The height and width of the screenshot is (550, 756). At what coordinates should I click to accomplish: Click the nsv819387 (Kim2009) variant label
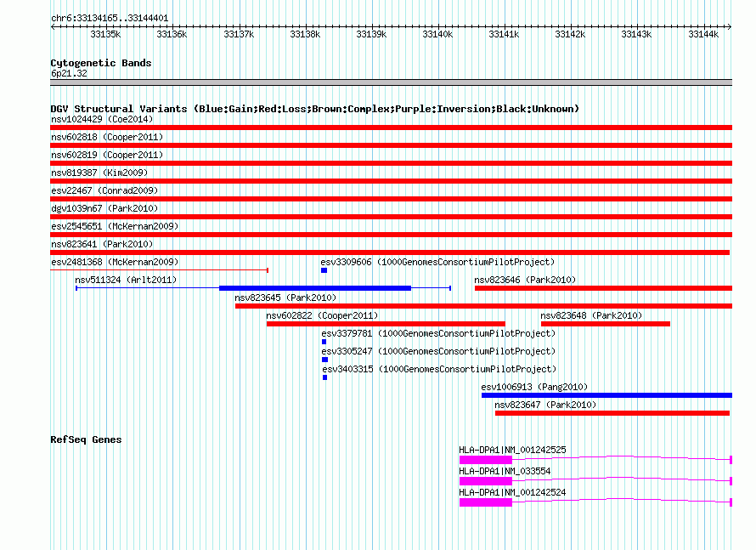[x=99, y=173]
